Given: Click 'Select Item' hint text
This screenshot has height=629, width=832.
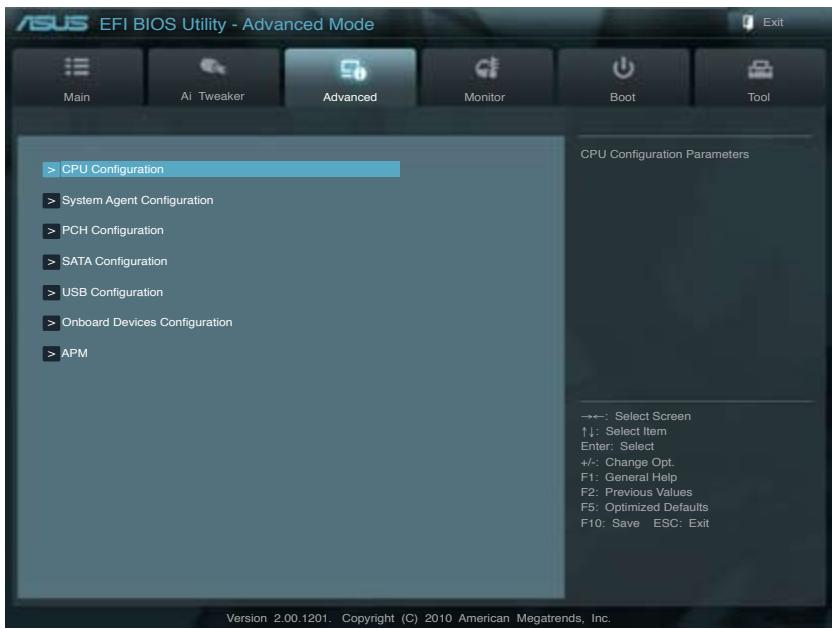Looking at the screenshot, I should (636, 431).
